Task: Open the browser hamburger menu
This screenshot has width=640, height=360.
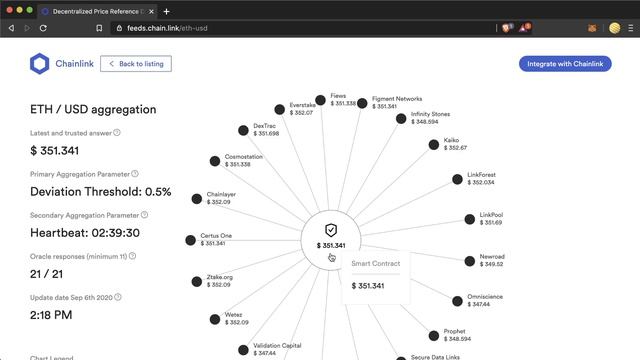Action: tap(631, 28)
